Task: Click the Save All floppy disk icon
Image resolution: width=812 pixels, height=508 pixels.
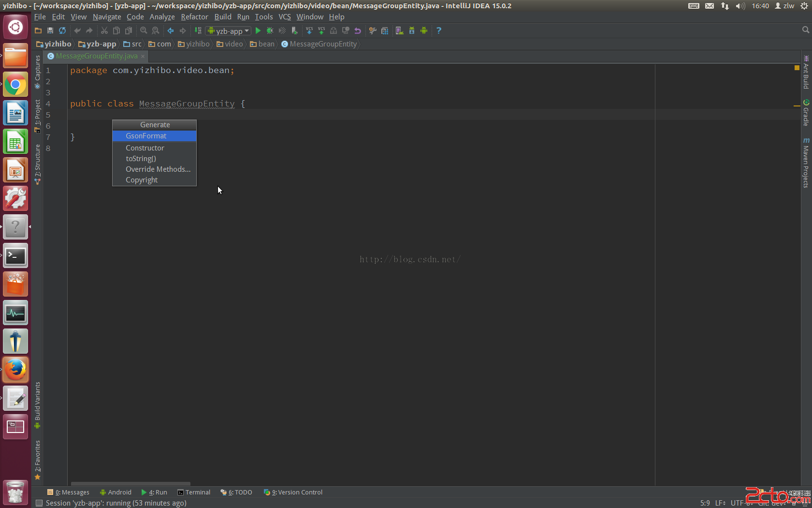Action: pos(50,30)
